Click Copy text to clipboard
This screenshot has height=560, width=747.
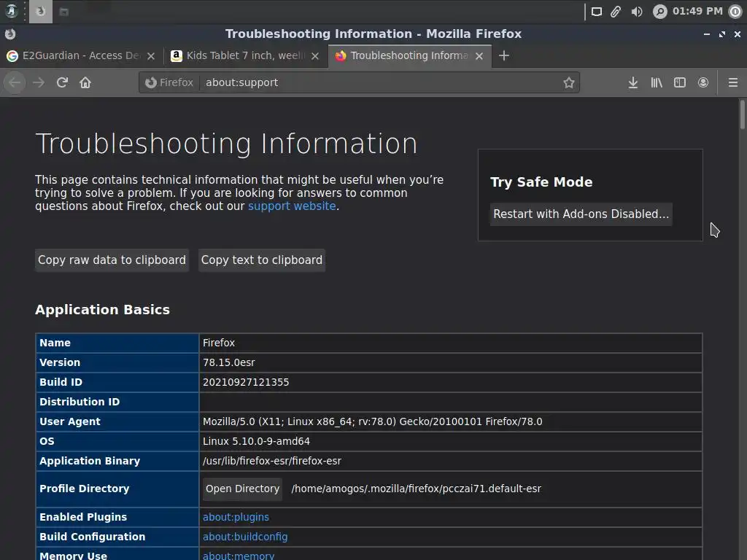261,260
